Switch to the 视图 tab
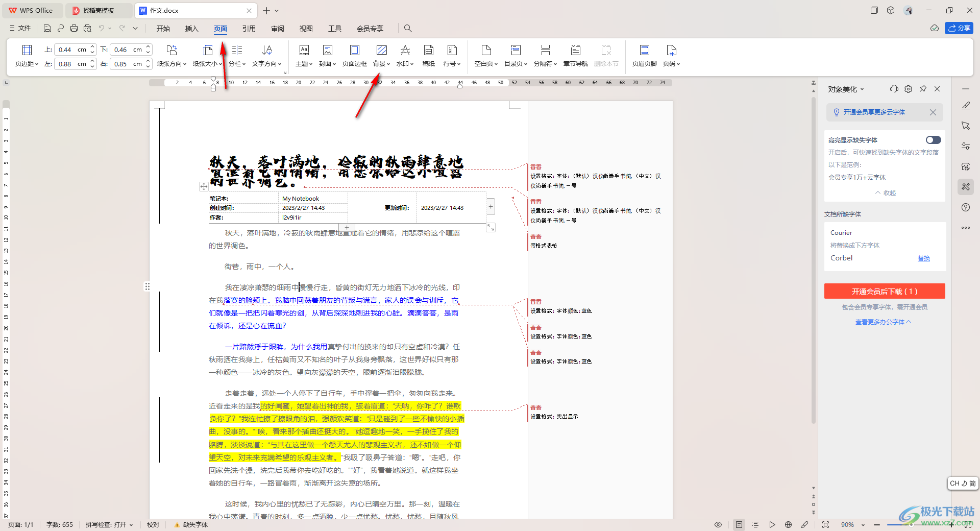Image resolution: width=980 pixels, height=531 pixels. 306,29
